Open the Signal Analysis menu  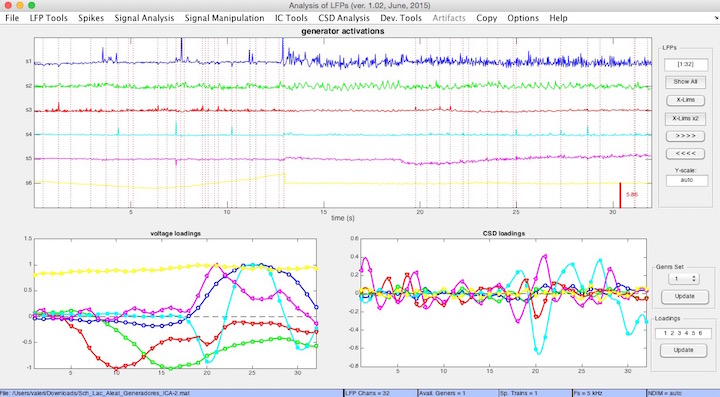[x=144, y=18]
